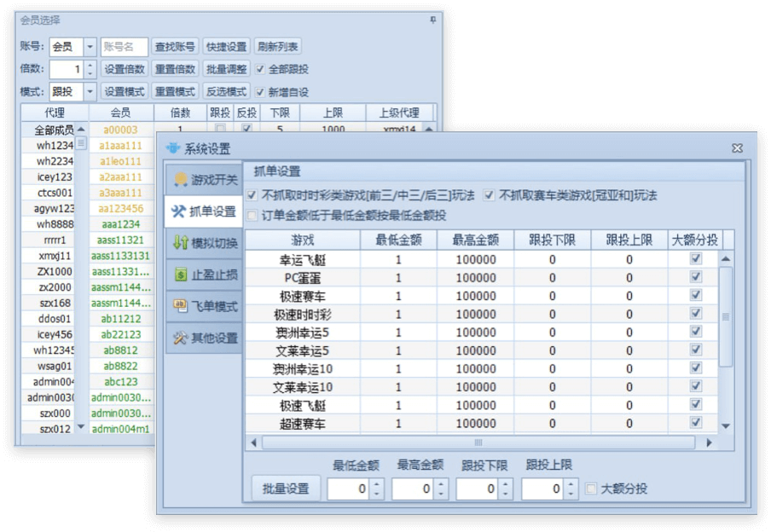Click the 飞单模式 sidebar icon
This screenshot has height=532, width=771.
180,306
